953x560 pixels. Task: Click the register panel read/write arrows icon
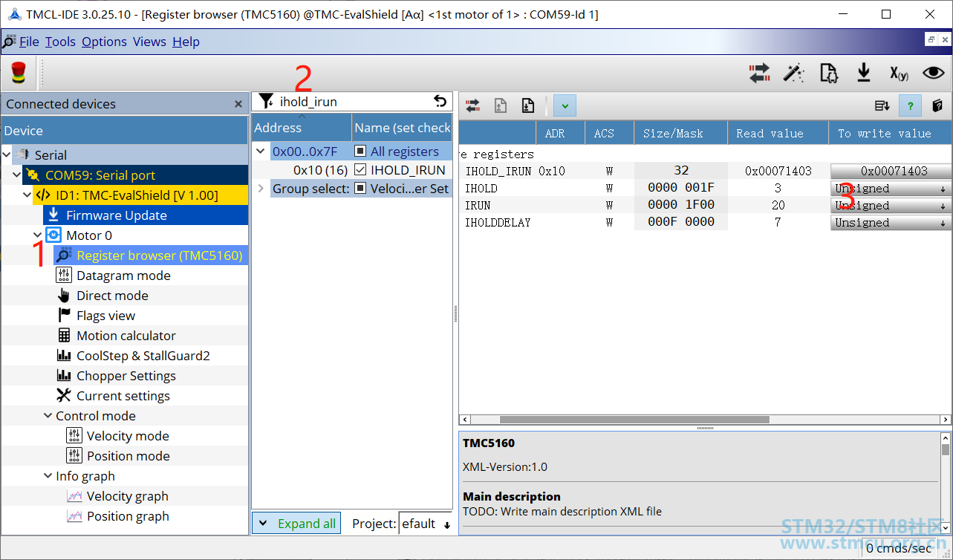(x=473, y=106)
